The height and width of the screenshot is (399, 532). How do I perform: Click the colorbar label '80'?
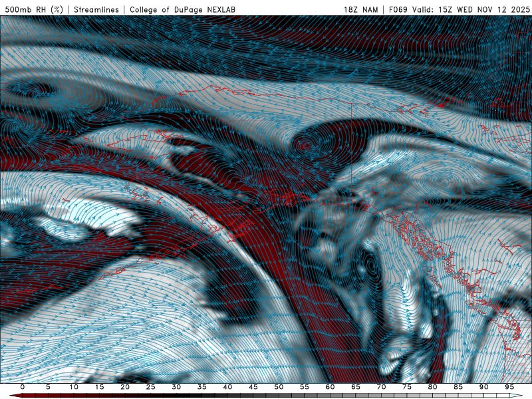(433, 387)
